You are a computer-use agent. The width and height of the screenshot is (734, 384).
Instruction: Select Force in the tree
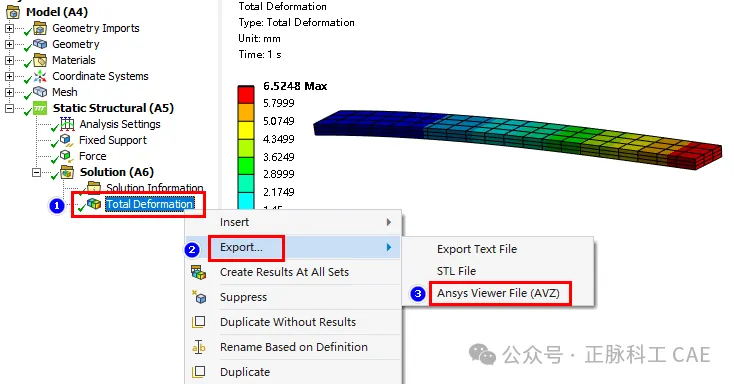point(93,156)
